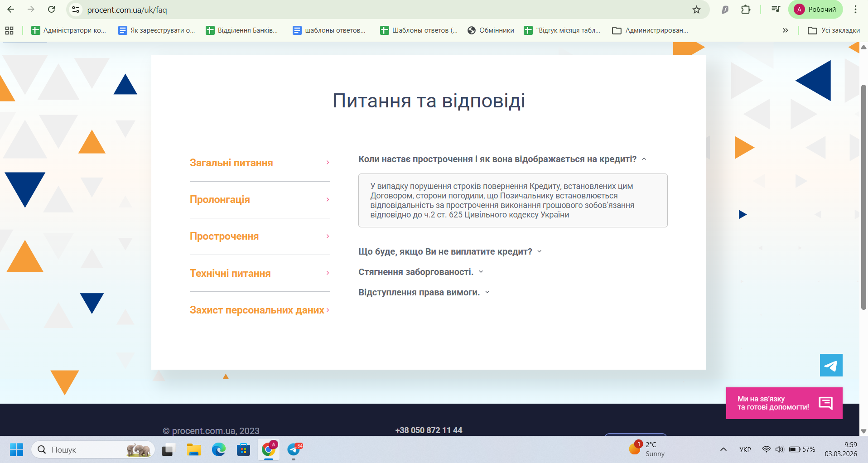The width and height of the screenshot is (868, 463).
Task: Open browser extensions puzzle icon
Action: [746, 10]
